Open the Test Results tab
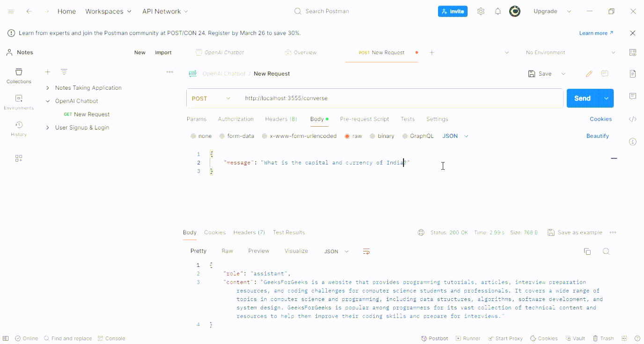Screen dimensions: 644x344 pos(289,232)
